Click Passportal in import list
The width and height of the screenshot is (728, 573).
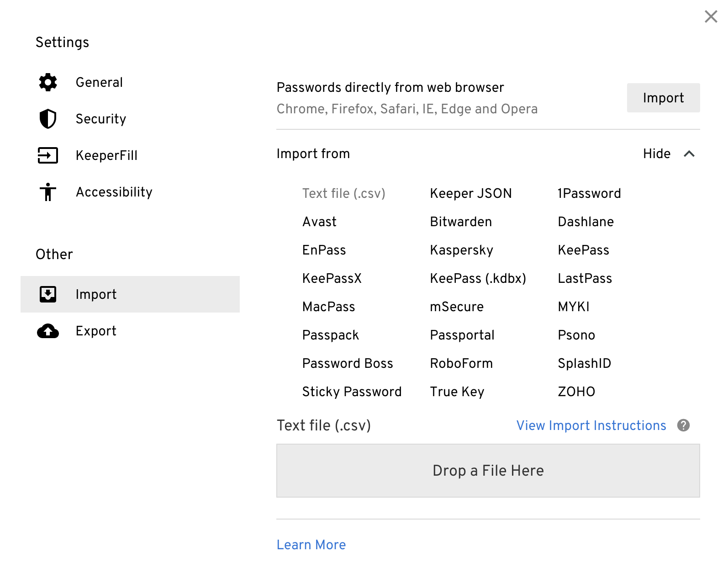pyautogui.click(x=462, y=335)
